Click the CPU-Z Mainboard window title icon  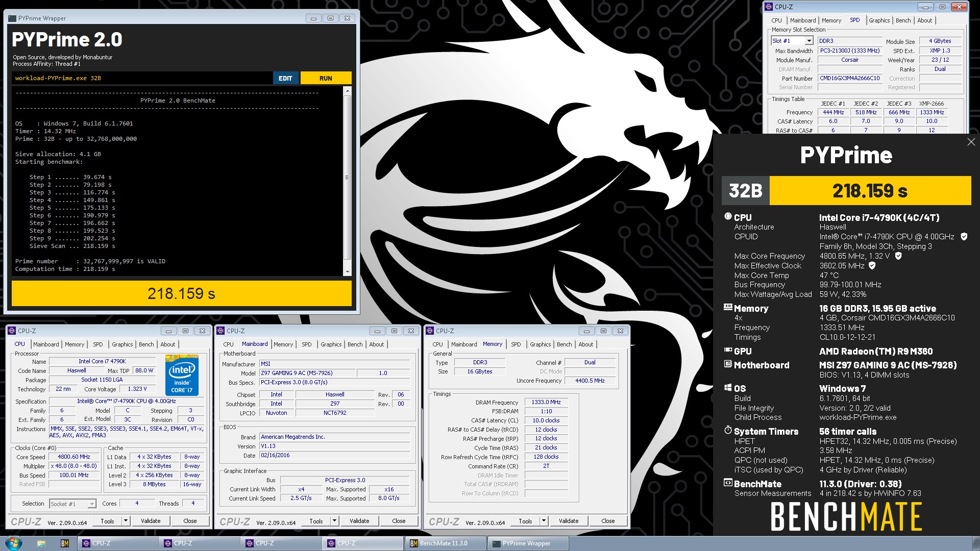pyautogui.click(x=221, y=331)
